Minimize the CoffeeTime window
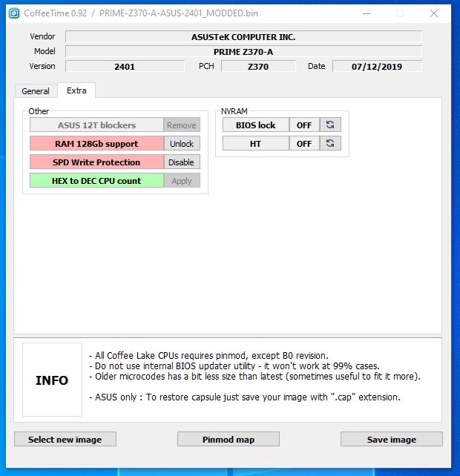Viewport: 460px width, 476px height. pos(367,13)
